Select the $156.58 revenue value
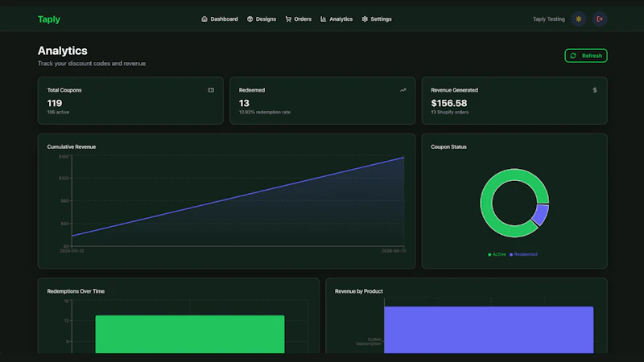Viewport: 644px width, 362px height. click(x=449, y=103)
